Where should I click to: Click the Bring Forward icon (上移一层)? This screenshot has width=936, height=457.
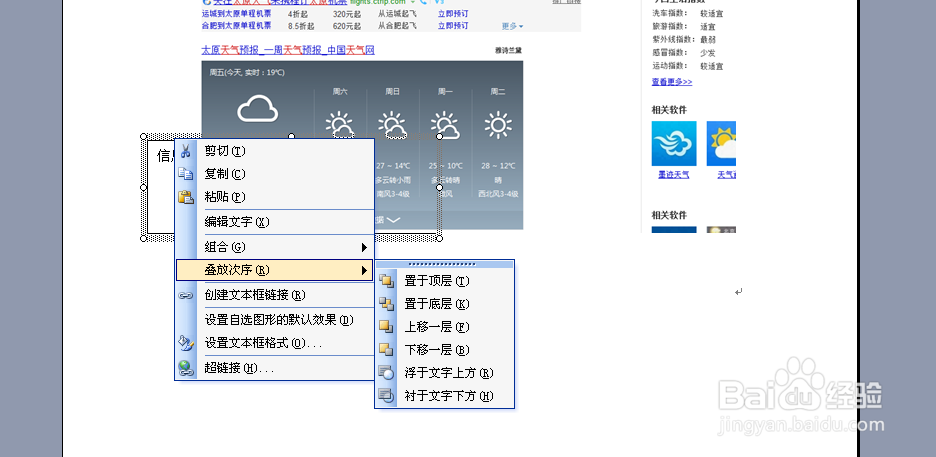pyautogui.click(x=386, y=327)
